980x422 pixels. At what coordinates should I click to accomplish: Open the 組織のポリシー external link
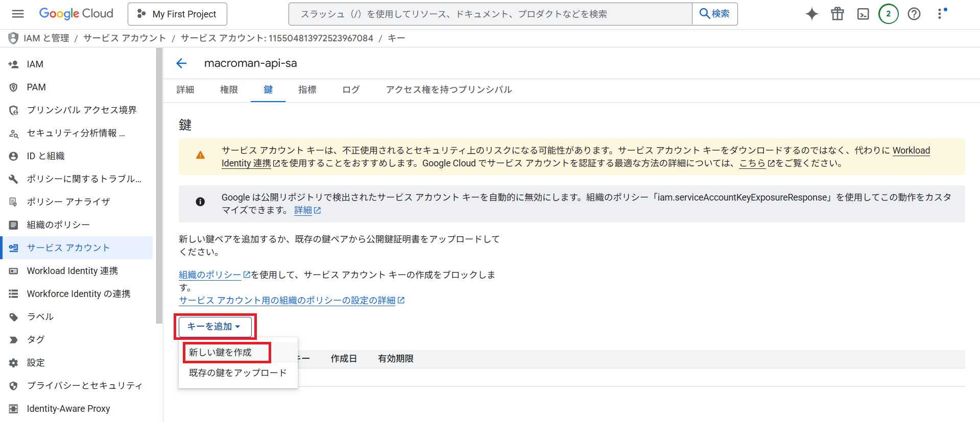tap(214, 275)
